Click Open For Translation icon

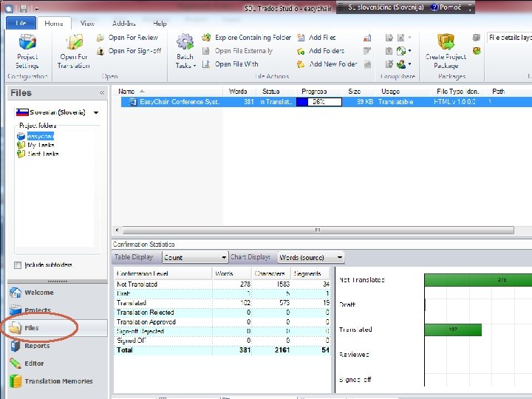[75, 42]
